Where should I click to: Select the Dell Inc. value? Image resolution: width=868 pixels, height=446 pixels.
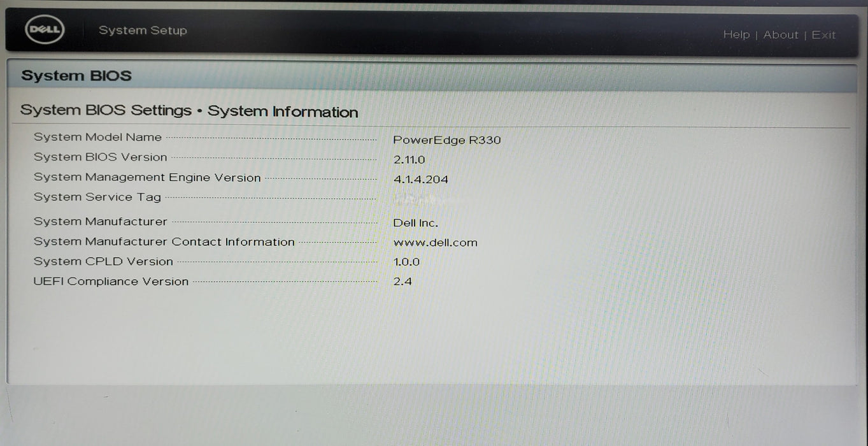tap(416, 223)
